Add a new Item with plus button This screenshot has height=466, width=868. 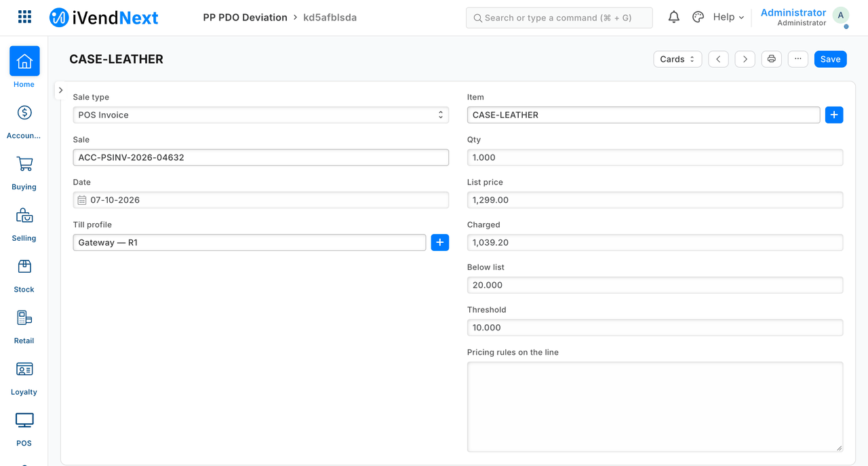pyautogui.click(x=834, y=115)
